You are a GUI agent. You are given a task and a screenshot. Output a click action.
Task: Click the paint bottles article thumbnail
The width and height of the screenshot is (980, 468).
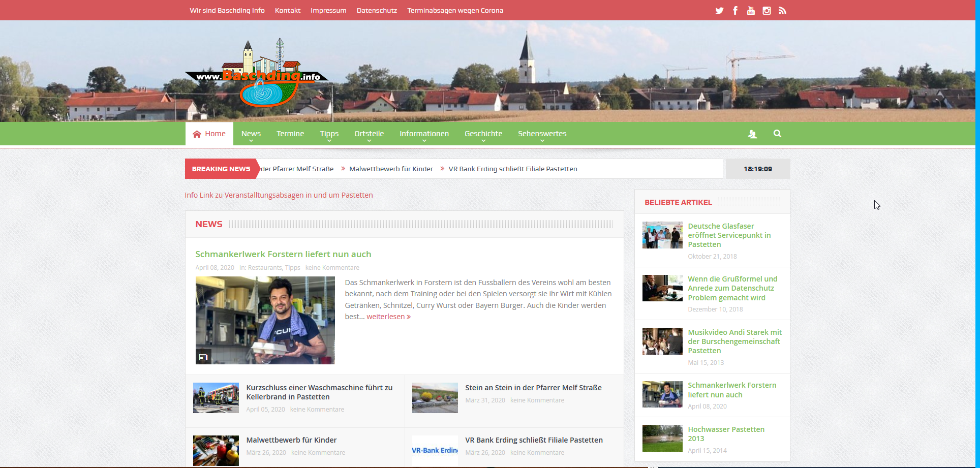click(x=216, y=451)
